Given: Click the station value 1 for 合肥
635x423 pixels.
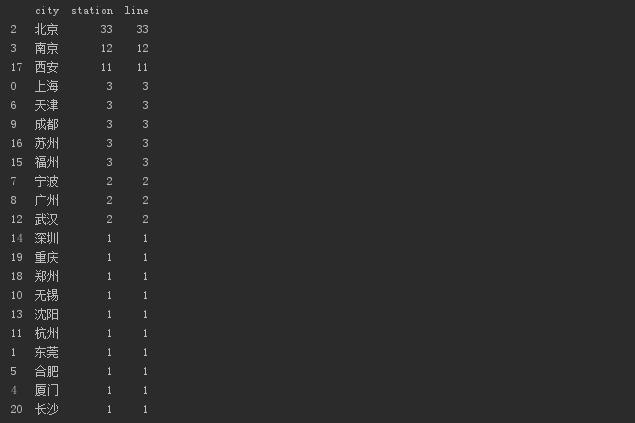Looking at the screenshot, I should click(x=109, y=371).
